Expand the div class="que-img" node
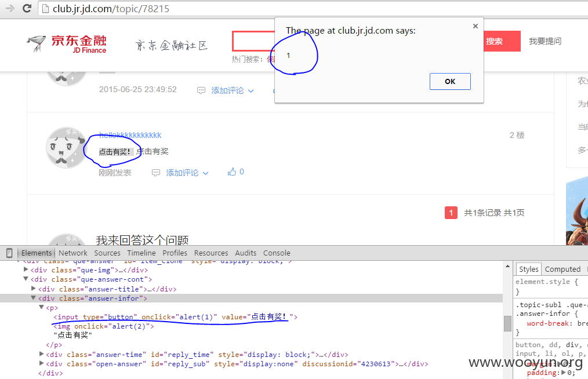The width and height of the screenshot is (588, 379). [x=26, y=269]
